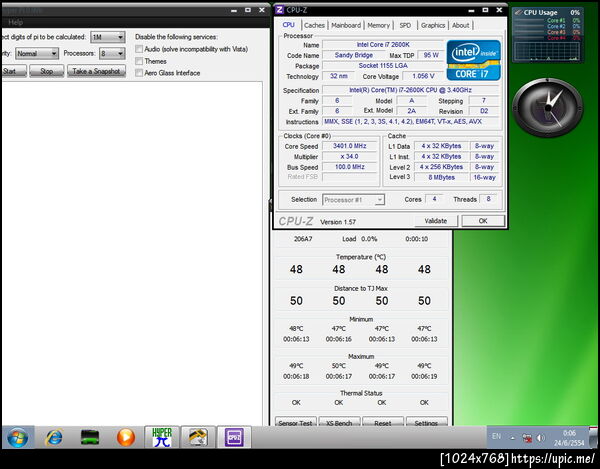Click the HyperPI output text area
The height and width of the screenshot is (469, 600).
(132, 253)
